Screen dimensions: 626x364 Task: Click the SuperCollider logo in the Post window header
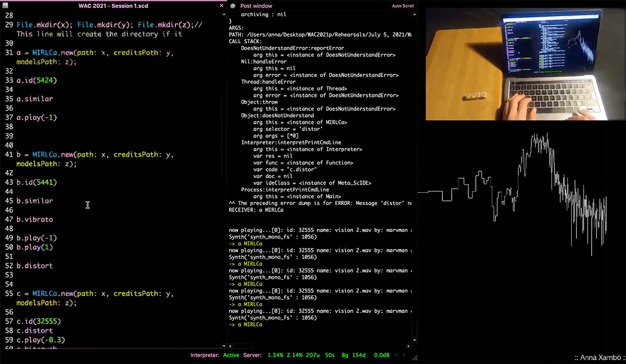point(233,6)
